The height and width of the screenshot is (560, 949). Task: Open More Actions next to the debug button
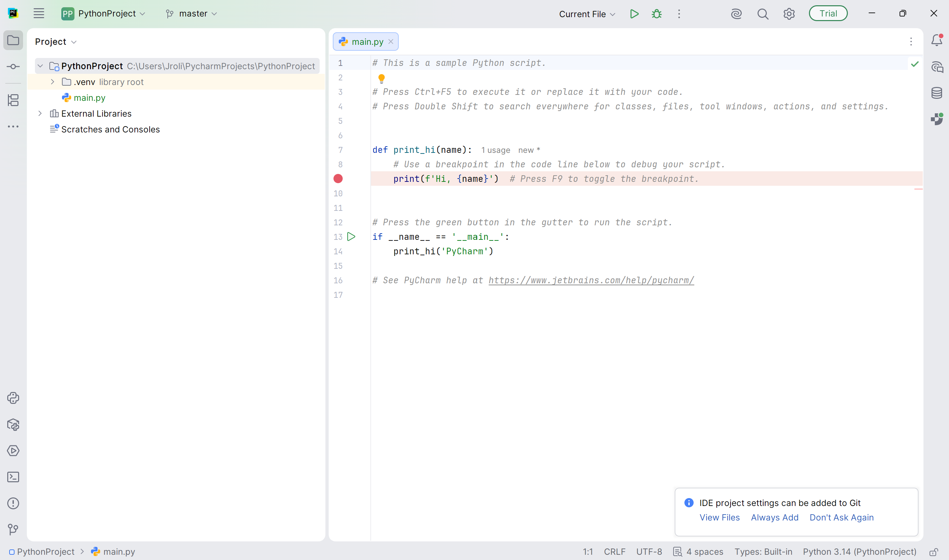[x=679, y=14]
